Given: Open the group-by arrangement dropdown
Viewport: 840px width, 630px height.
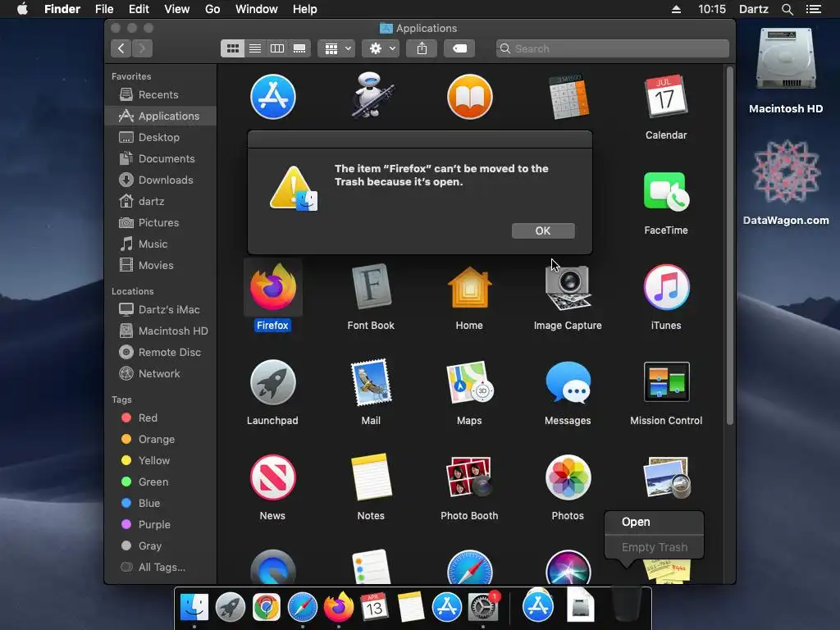Looking at the screenshot, I should point(336,48).
